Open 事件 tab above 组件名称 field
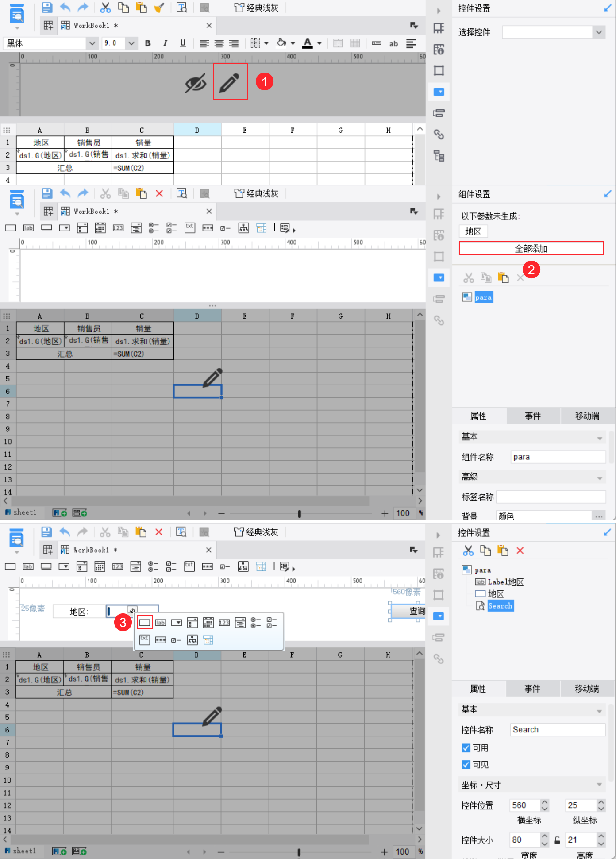Image resolution: width=616 pixels, height=859 pixels. point(533,416)
